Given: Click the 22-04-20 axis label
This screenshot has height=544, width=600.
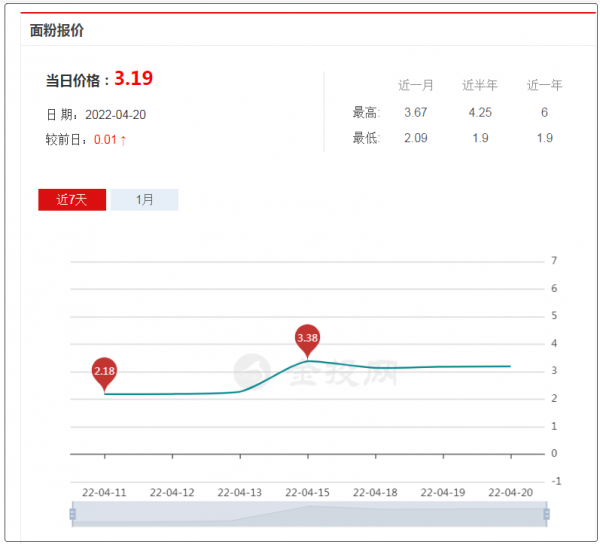Looking at the screenshot, I should coord(510,492).
